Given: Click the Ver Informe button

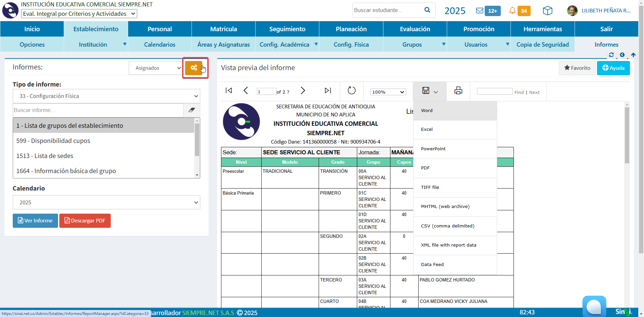Looking at the screenshot, I should [x=35, y=221].
